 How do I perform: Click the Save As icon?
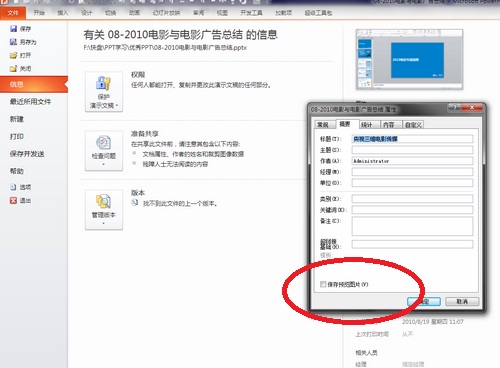tap(13, 42)
